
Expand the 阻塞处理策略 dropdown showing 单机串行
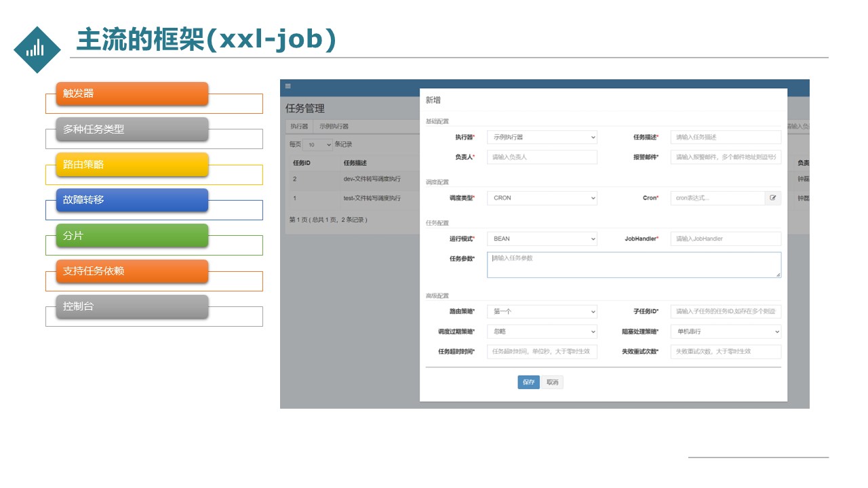[726, 332]
